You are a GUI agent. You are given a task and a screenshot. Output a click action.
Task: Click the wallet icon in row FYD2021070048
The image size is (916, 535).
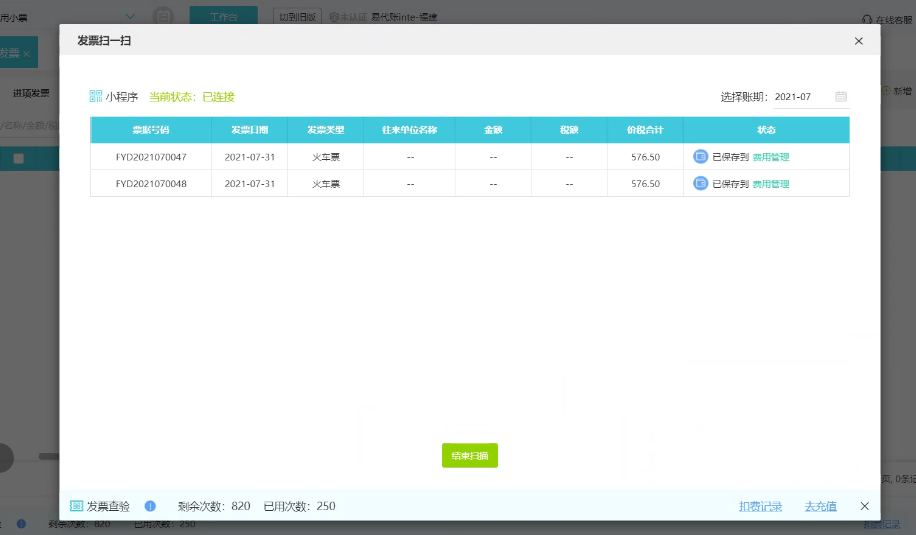700,183
